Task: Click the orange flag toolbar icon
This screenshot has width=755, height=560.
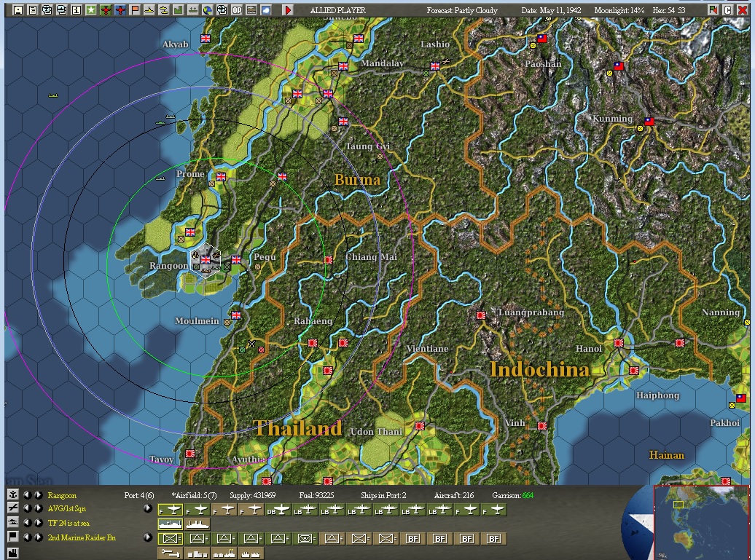Action: 134,9
